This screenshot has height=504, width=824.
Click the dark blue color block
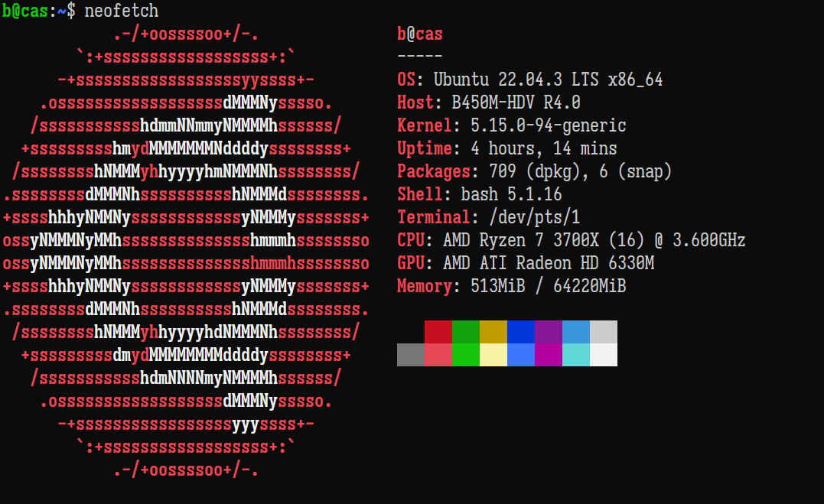tap(521, 332)
